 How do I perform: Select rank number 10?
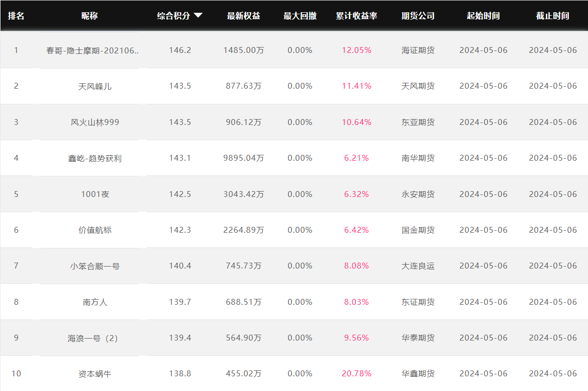(x=16, y=373)
